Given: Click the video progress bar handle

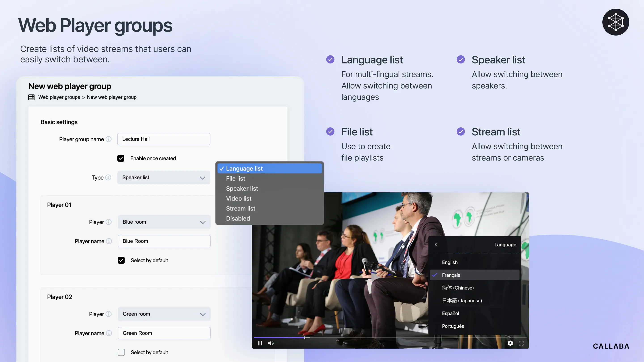Looking at the screenshot, I should [x=305, y=338].
